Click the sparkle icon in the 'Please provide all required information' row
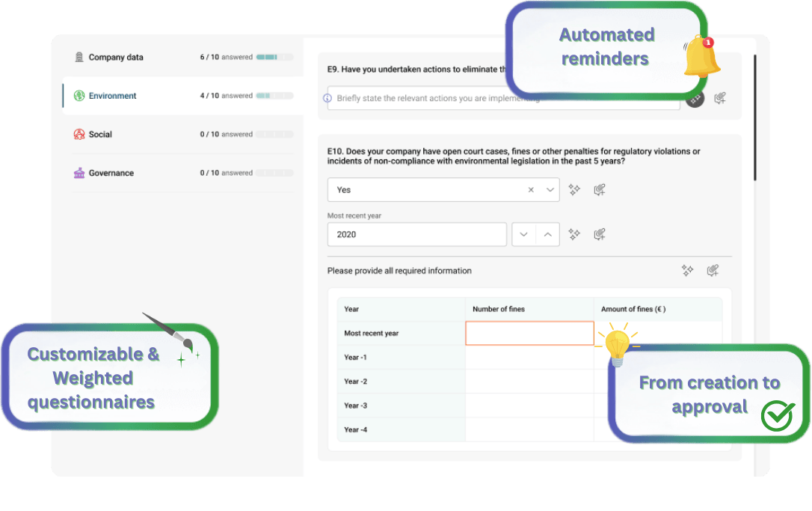This screenshot has height=511, width=812. pos(688,271)
